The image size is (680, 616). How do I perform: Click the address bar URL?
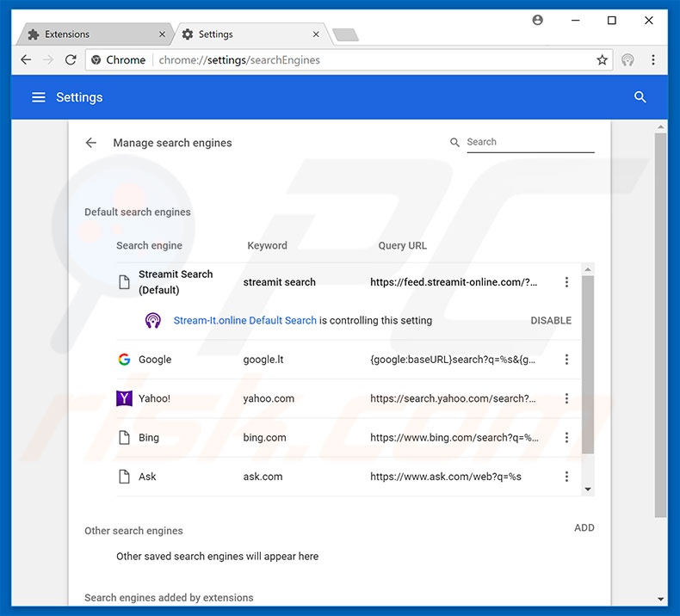(239, 60)
